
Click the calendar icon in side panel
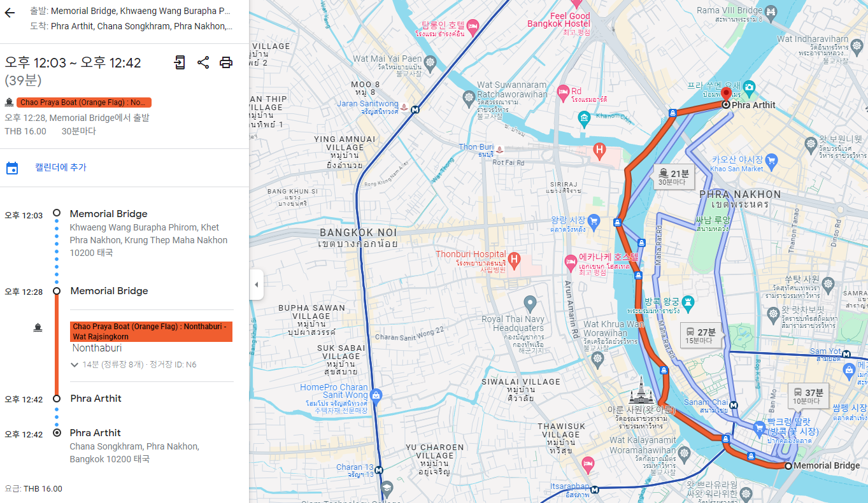click(x=12, y=168)
